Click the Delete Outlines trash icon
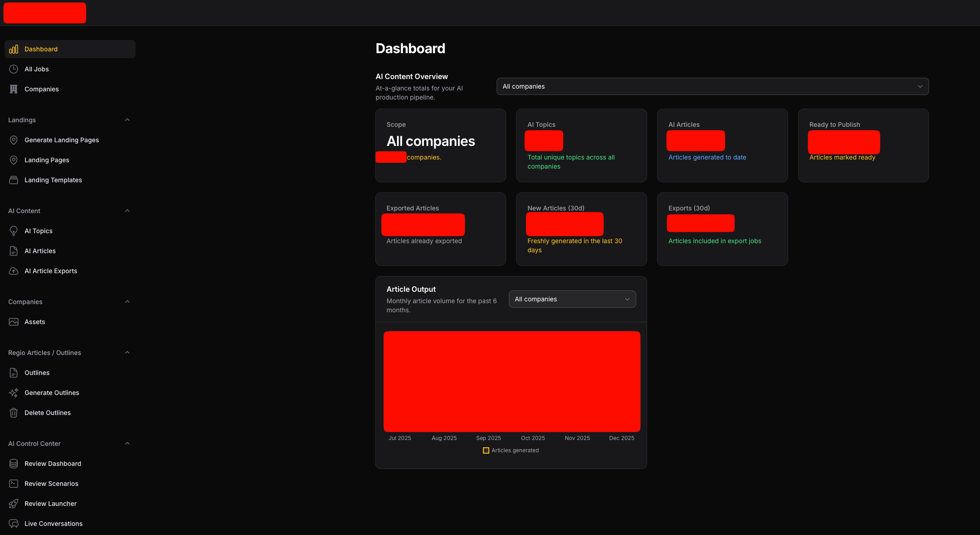This screenshot has height=535, width=980. (x=14, y=412)
